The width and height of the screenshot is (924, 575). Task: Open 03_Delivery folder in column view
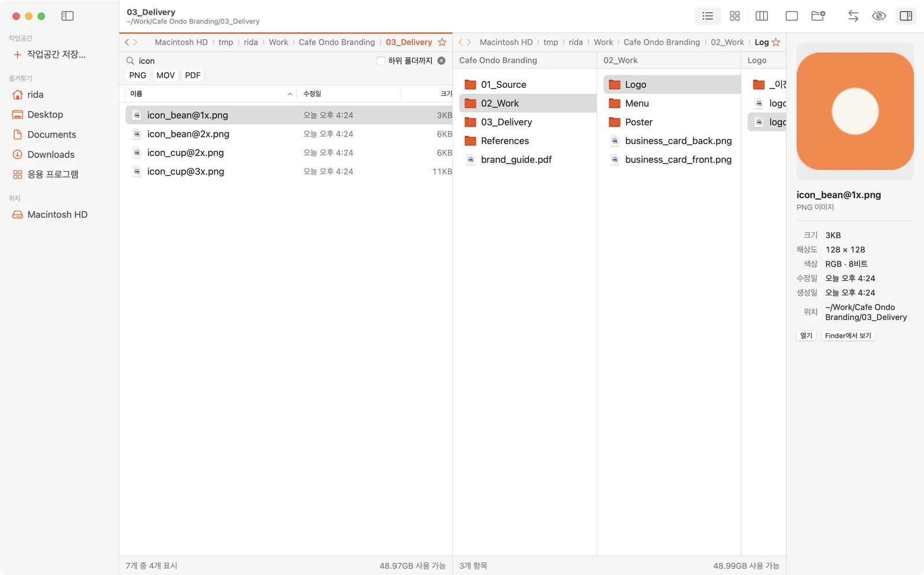pyautogui.click(x=528, y=122)
